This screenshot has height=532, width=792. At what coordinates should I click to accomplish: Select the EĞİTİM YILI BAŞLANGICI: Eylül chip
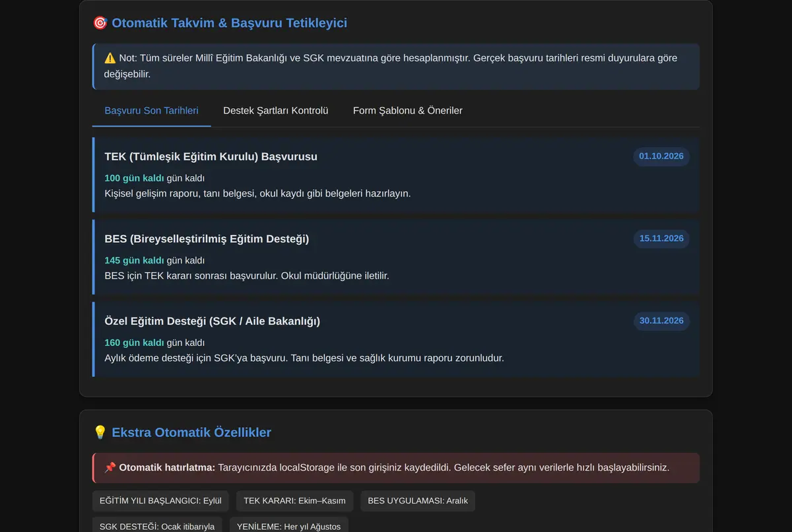point(160,501)
